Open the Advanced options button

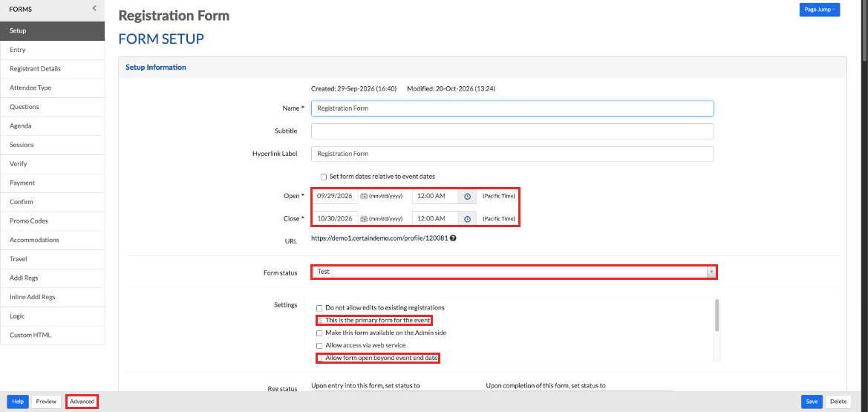point(82,402)
